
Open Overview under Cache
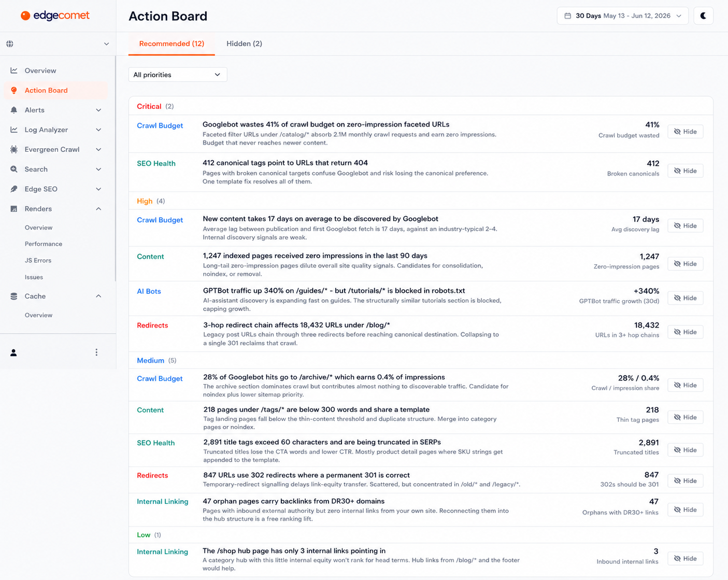click(38, 315)
